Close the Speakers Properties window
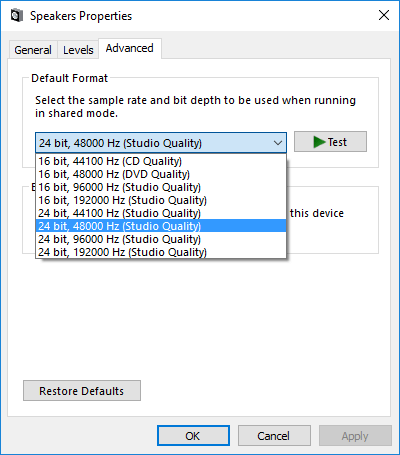400x455 pixels. click(x=384, y=15)
